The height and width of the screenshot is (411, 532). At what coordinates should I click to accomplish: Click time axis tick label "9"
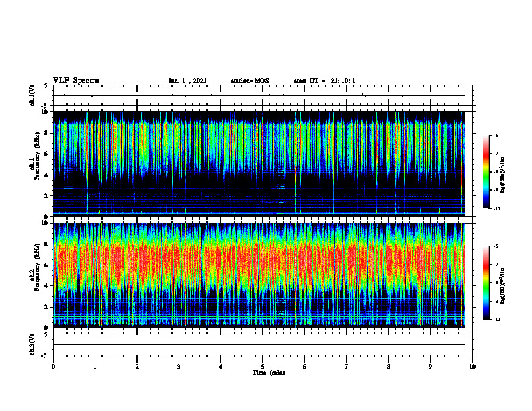click(430, 367)
